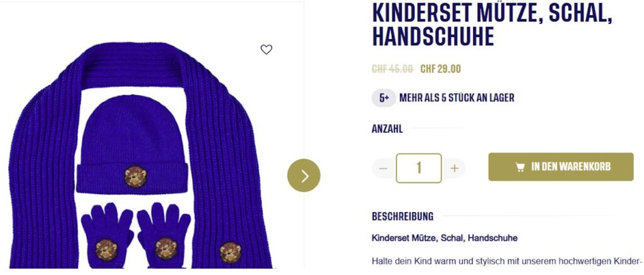Click the shopping cart icon on button
Image resolution: width=644 pixels, height=275 pixels.
pyautogui.click(x=520, y=167)
